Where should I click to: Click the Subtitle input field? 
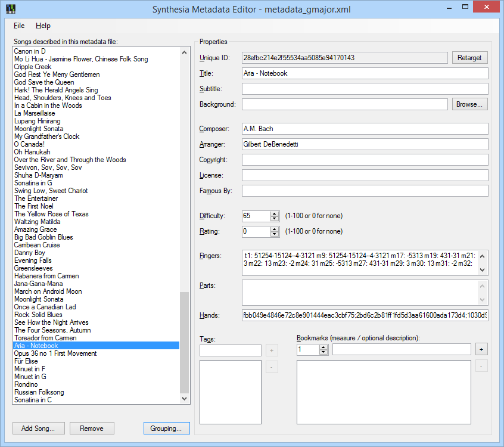(x=365, y=89)
